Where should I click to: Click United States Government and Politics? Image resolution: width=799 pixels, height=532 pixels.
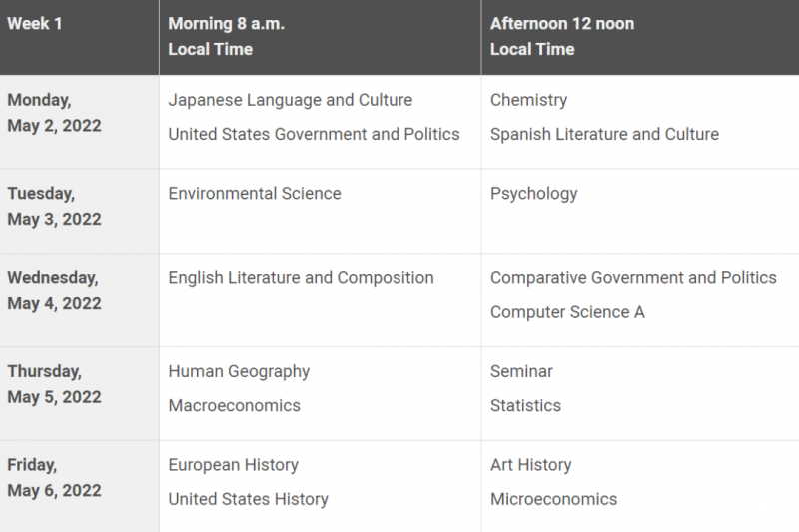pyautogui.click(x=314, y=134)
